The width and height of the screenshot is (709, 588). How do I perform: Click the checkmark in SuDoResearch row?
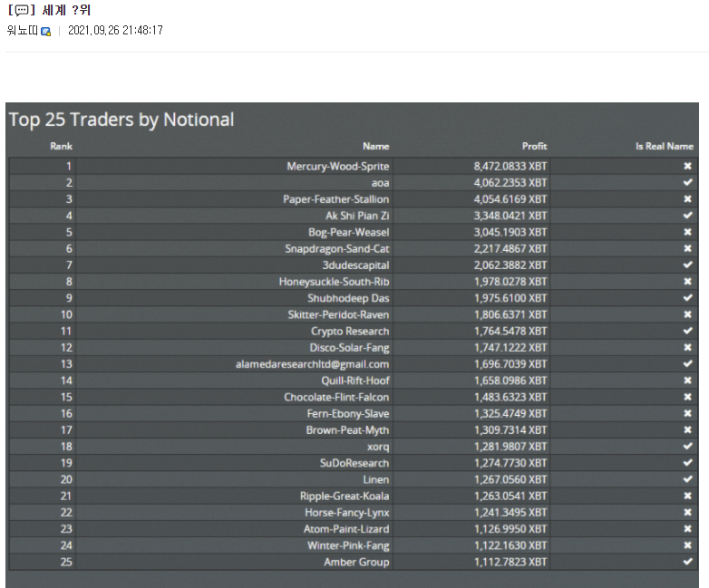point(687,463)
